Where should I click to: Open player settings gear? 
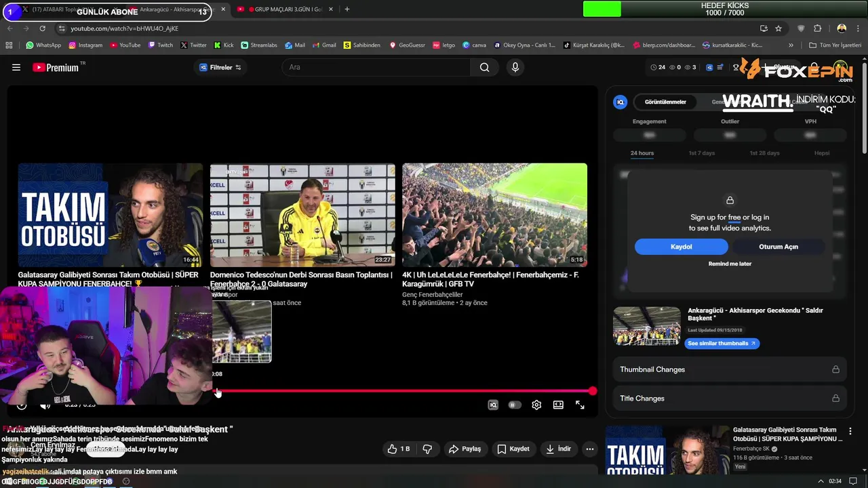click(x=536, y=405)
